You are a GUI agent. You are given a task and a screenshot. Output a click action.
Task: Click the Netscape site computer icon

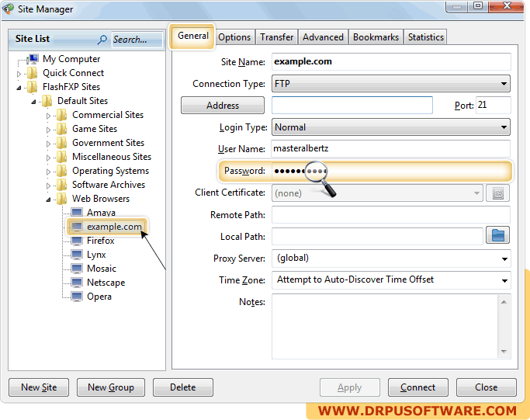point(77,283)
